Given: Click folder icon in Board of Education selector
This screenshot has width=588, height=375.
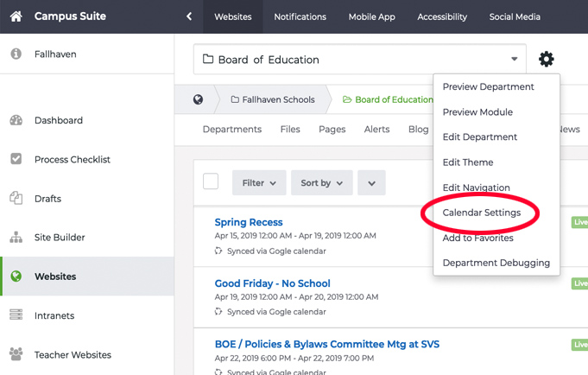Looking at the screenshot, I should click(x=208, y=59).
